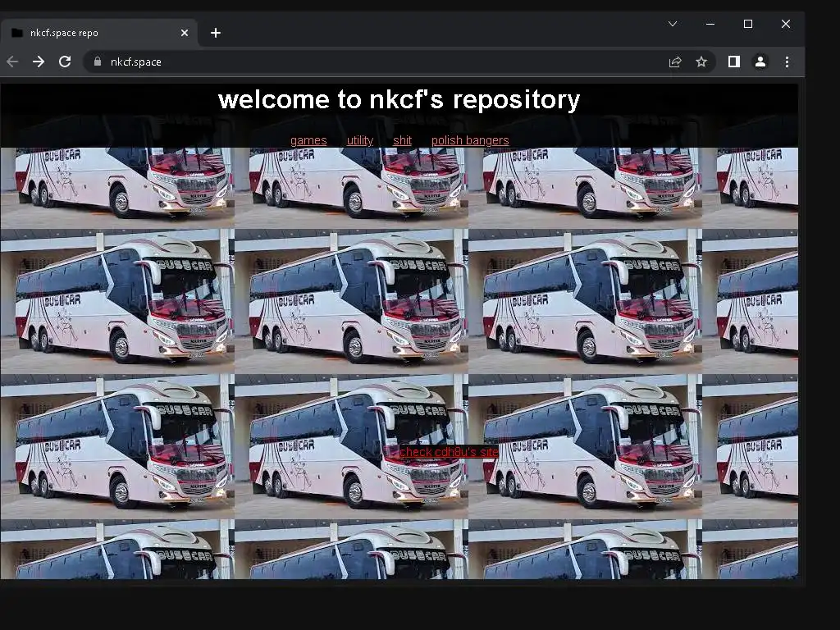Close the nkcf.space repo tab
Screen dimensions: 840x630
[185, 33]
